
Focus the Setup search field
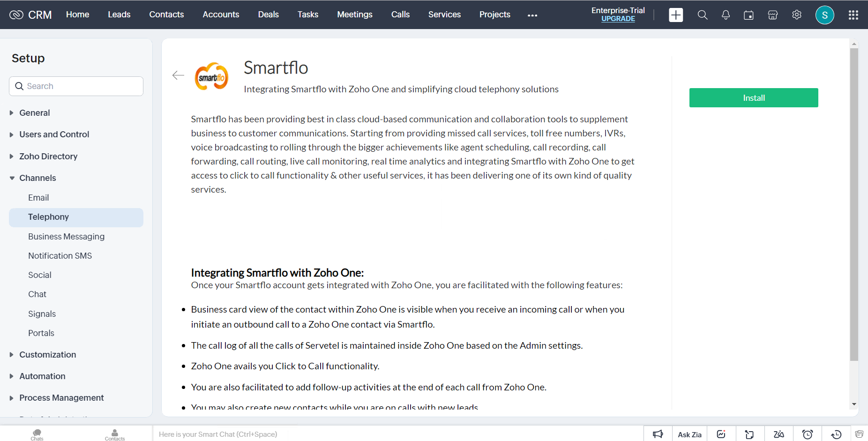click(76, 86)
